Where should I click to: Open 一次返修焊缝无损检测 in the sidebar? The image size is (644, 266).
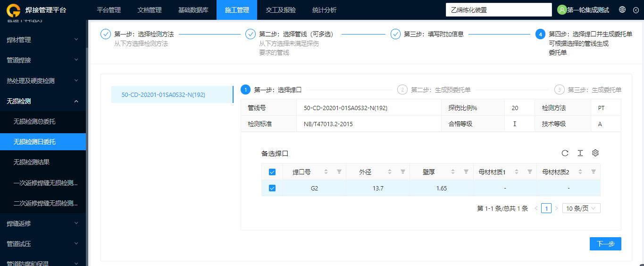pos(43,183)
